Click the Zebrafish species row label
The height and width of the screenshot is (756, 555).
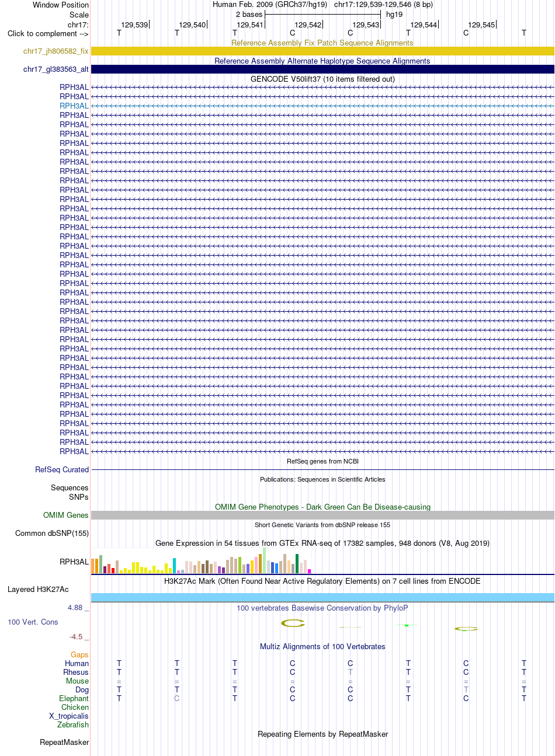(73, 725)
